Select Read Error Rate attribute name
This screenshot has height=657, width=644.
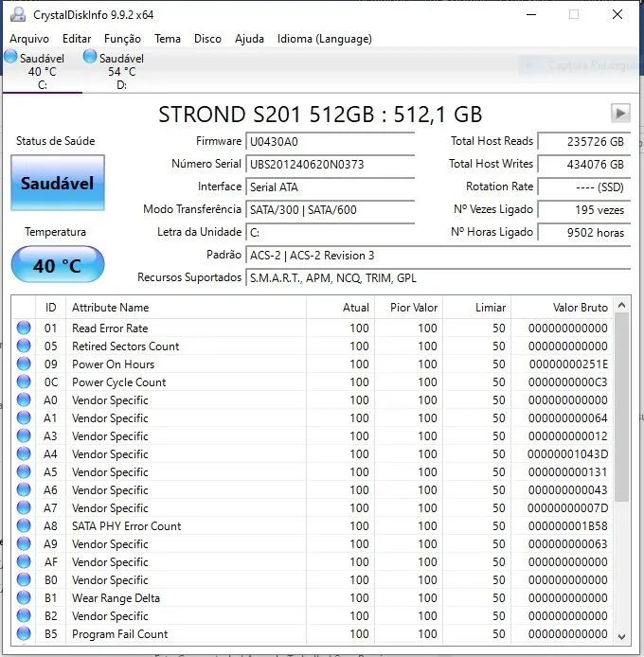[110, 328]
